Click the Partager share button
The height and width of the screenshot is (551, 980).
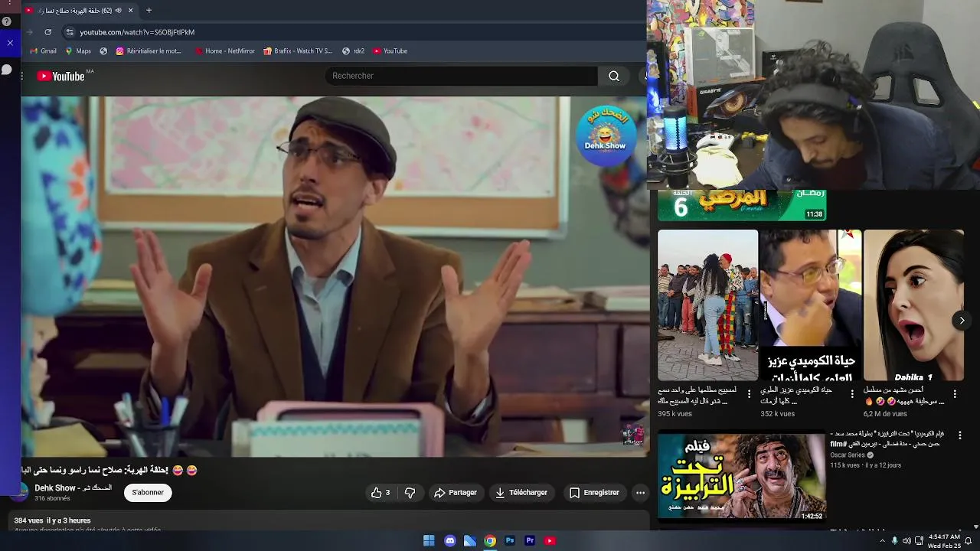[x=456, y=493]
